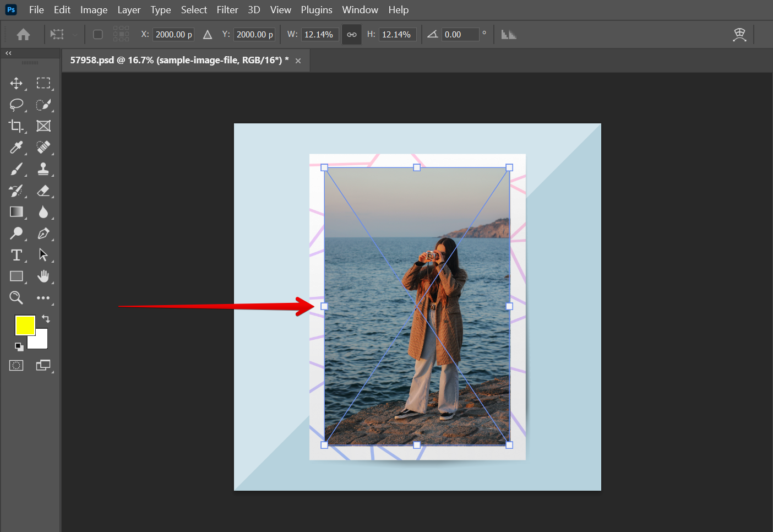
Task: Select the Clone Stamp tool
Action: [43, 169]
